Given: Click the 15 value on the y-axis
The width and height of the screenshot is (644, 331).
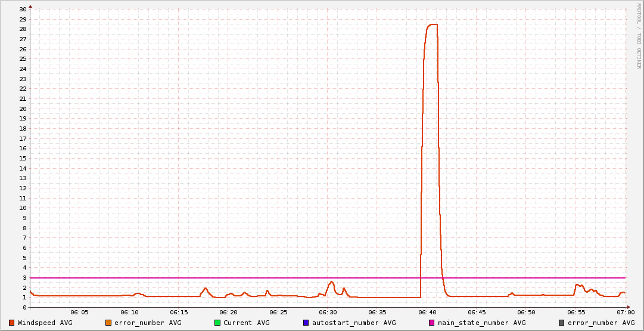Looking at the screenshot, I should pos(23,159).
